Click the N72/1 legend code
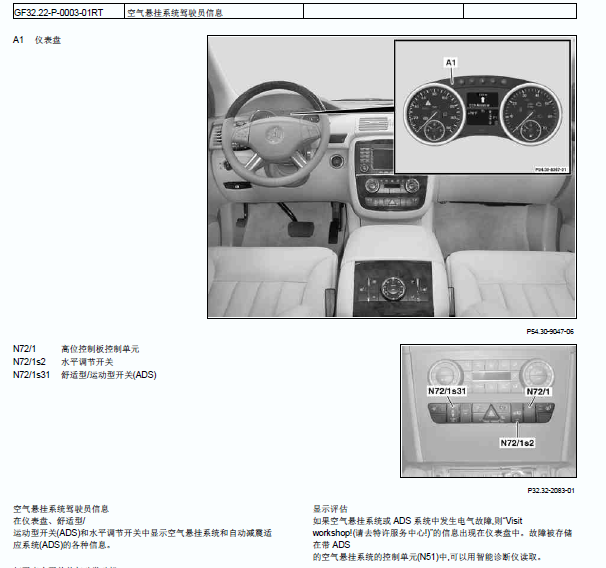Screen dimensions: 606x568 [x=24, y=349]
